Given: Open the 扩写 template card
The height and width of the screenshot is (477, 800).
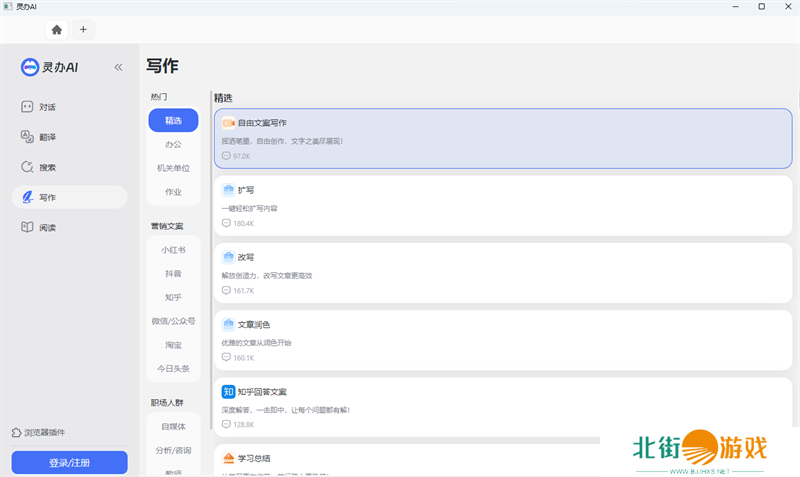Looking at the screenshot, I should pyautogui.click(x=502, y=205).
